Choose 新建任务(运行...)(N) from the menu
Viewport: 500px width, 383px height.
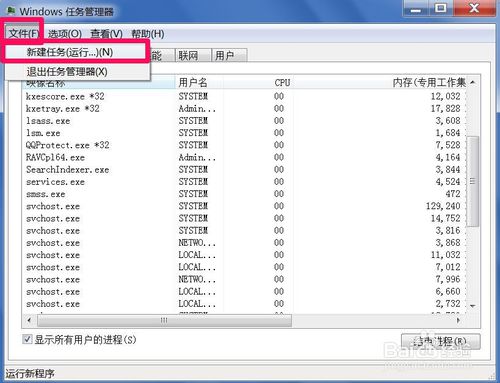(x=76, y=52)
